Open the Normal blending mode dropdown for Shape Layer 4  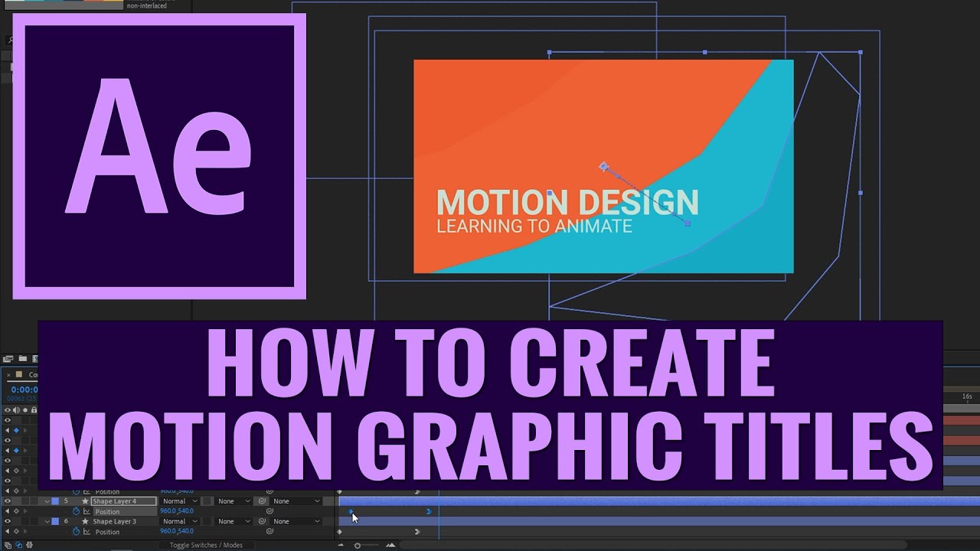180,501
